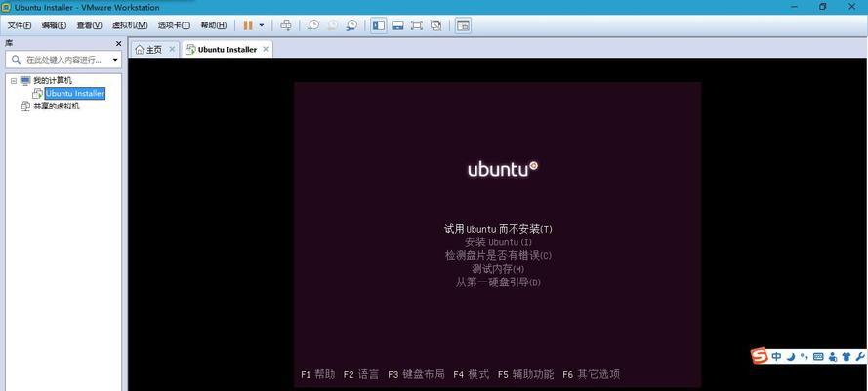Toggle the thumbnail bar view icon
The height and width of the screenshot is (391, 868).
tap(397, 25)
